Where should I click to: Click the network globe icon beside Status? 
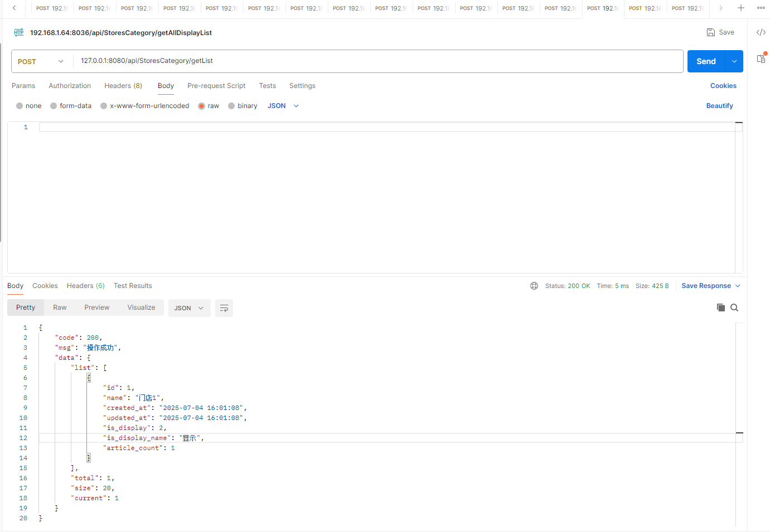click(x=534, y=286)
